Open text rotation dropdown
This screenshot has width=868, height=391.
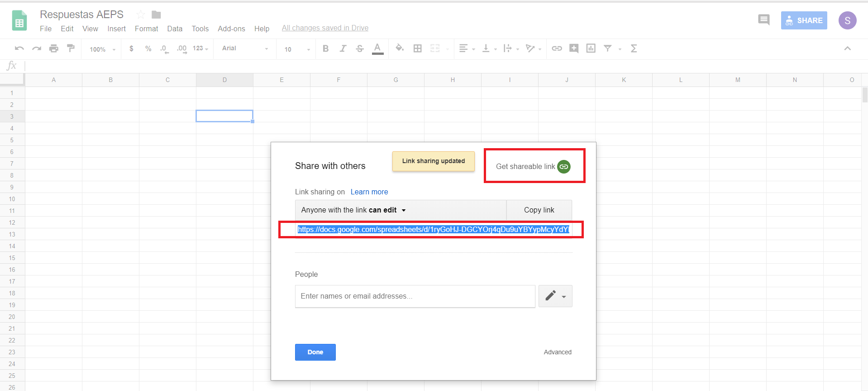pos(534,48)
